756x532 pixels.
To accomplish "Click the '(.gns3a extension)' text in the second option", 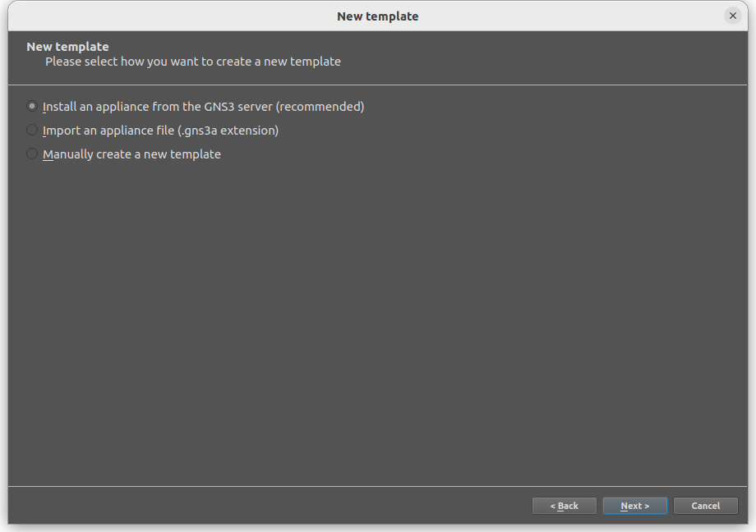I will coord(228,131).
